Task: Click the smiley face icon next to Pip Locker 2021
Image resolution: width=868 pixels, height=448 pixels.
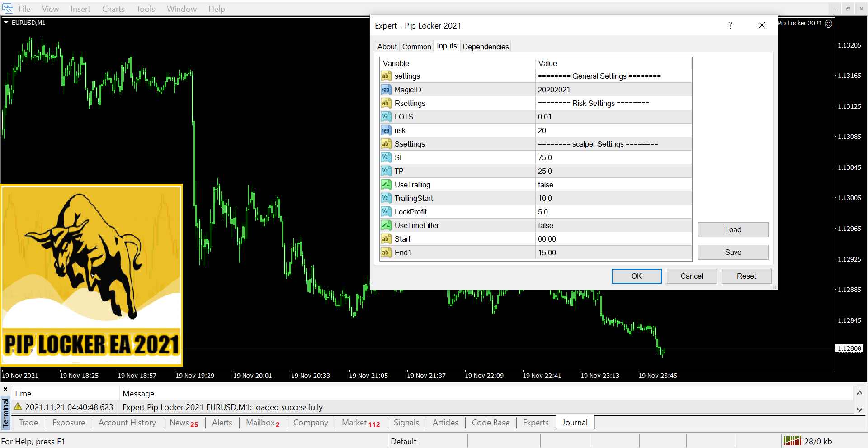Action: coord(829,24)
